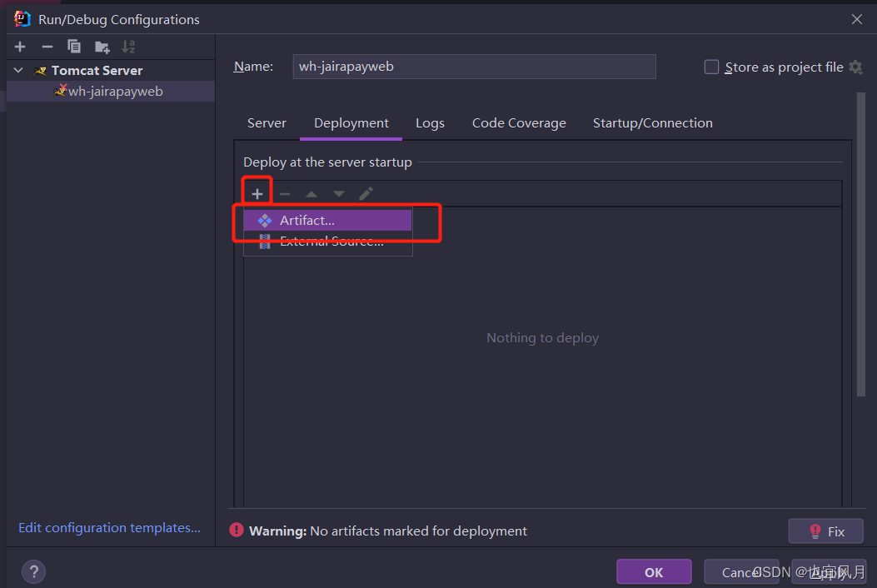
Task: Click 'Nothing to deploy' placeholder text
Action: click(542, 338)
